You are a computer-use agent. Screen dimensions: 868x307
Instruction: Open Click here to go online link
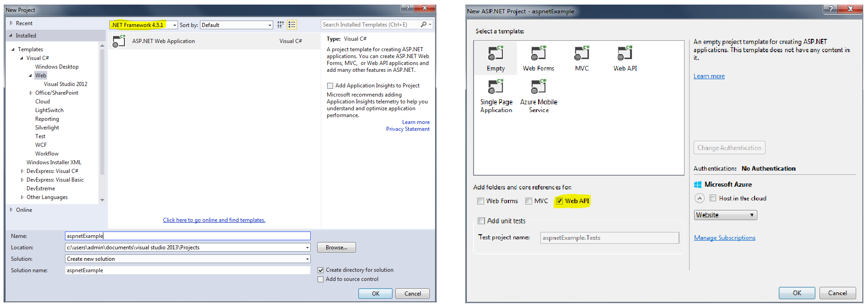coord(214,220)
